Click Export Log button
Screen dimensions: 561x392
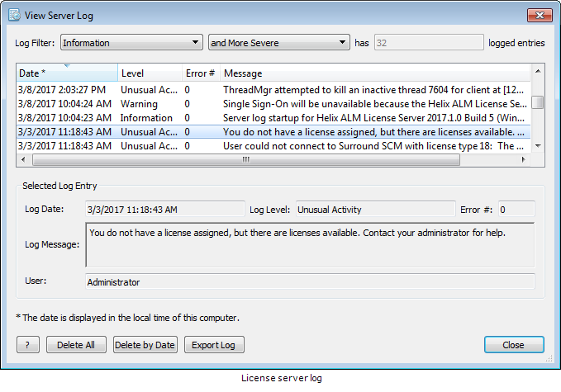[x=213, y=345]
